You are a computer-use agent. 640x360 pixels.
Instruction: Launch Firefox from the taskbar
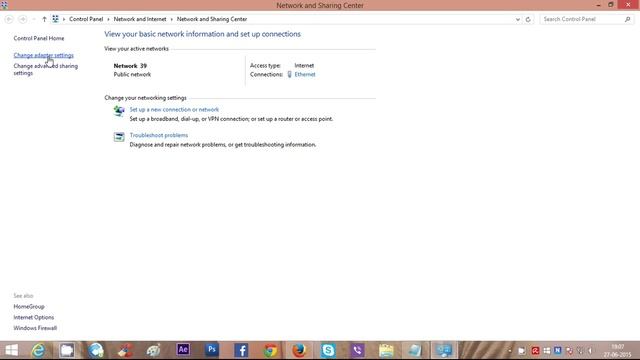click(x=299, y=350)
